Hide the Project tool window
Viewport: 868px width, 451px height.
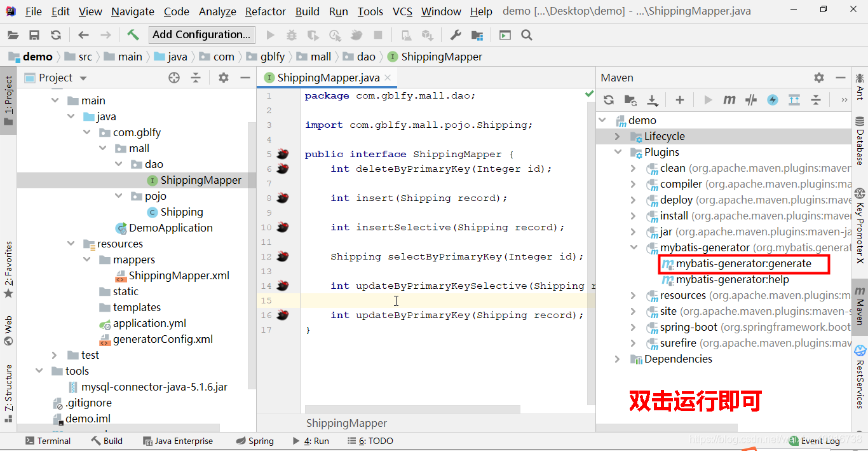(x=245, y=78)
